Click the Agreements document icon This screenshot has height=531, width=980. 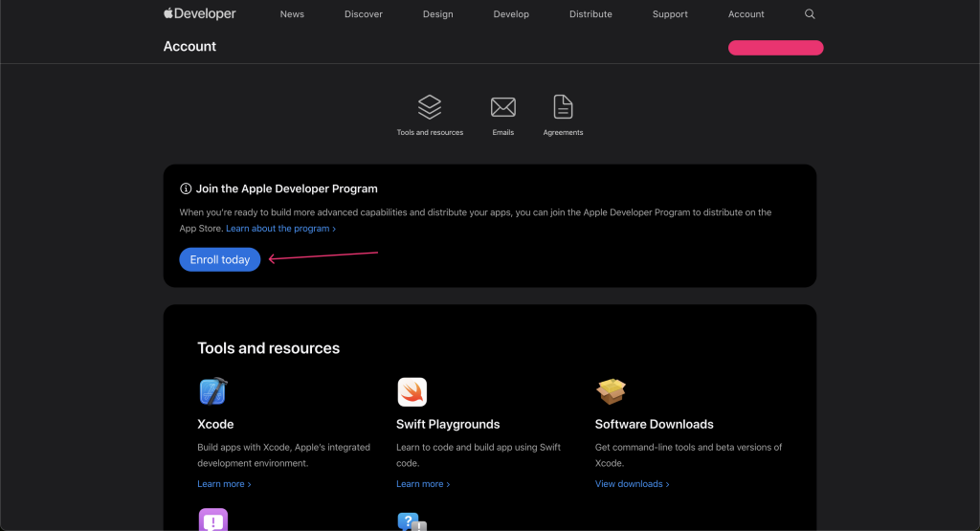click(563, 107)
